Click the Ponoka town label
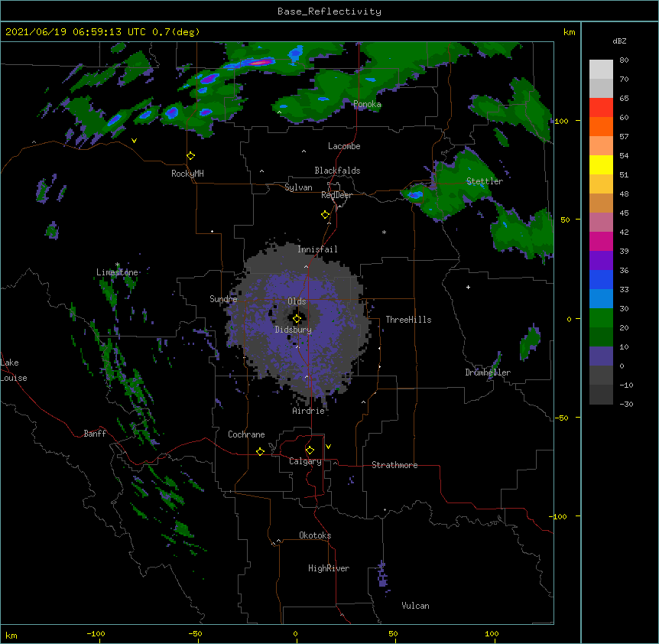The width and height of the screenshot is (659, 644). [x=367, y=104]
